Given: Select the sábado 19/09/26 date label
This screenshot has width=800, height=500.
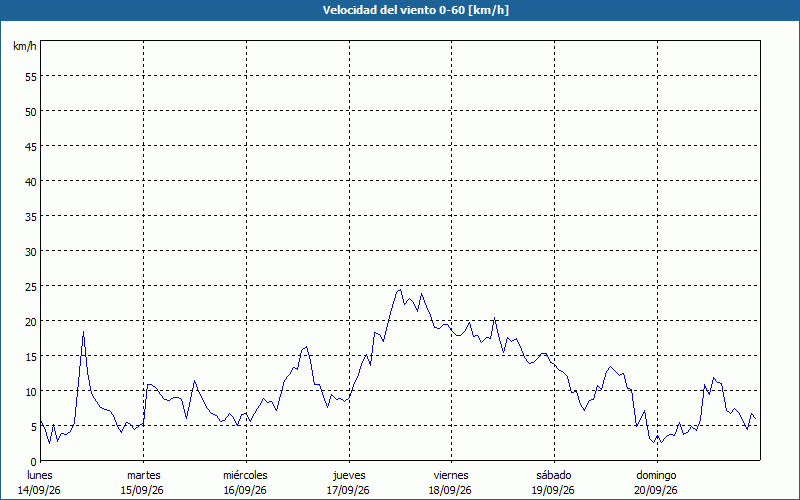Looking at the screenshot, I should (x=554, y=483).
